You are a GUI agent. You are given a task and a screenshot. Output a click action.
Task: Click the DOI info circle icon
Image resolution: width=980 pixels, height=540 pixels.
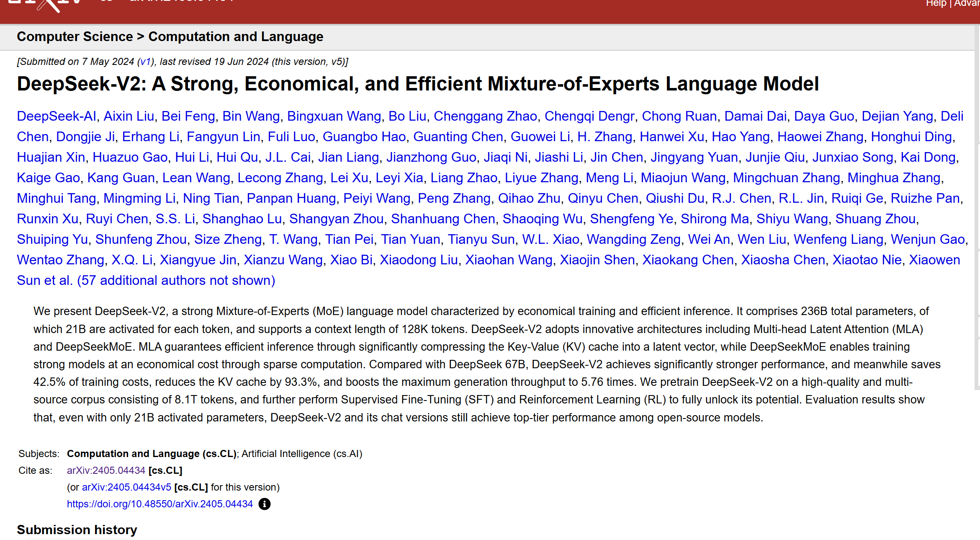[264, 504]
